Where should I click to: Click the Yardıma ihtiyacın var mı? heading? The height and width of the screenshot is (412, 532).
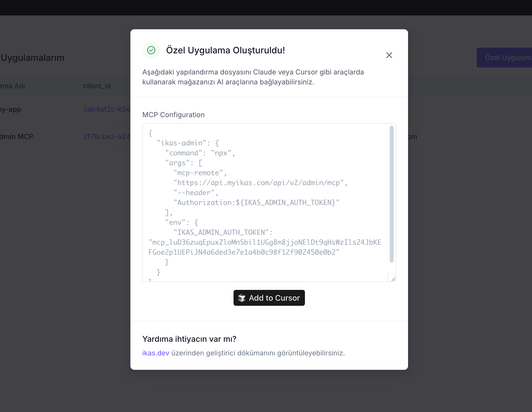[x=189, y=339]
